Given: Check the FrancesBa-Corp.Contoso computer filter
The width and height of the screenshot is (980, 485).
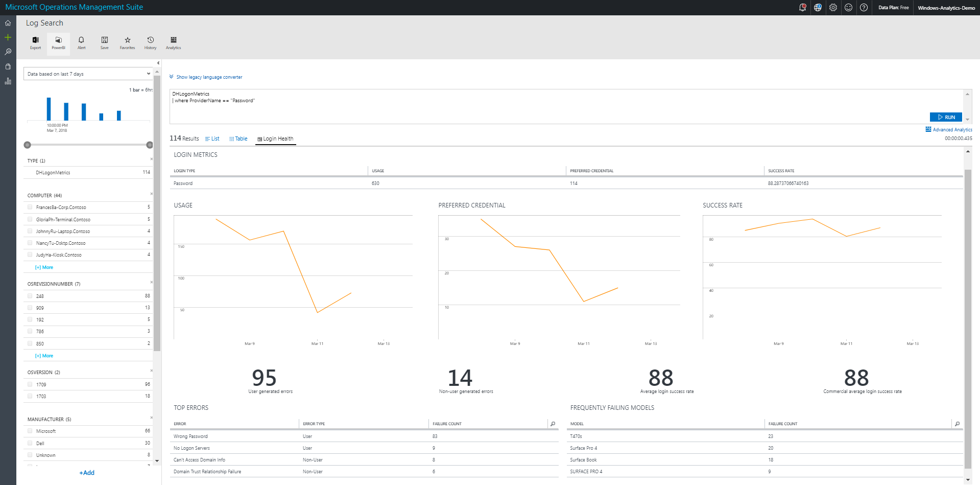Looking at the screenshot, I should pos(30,207).
